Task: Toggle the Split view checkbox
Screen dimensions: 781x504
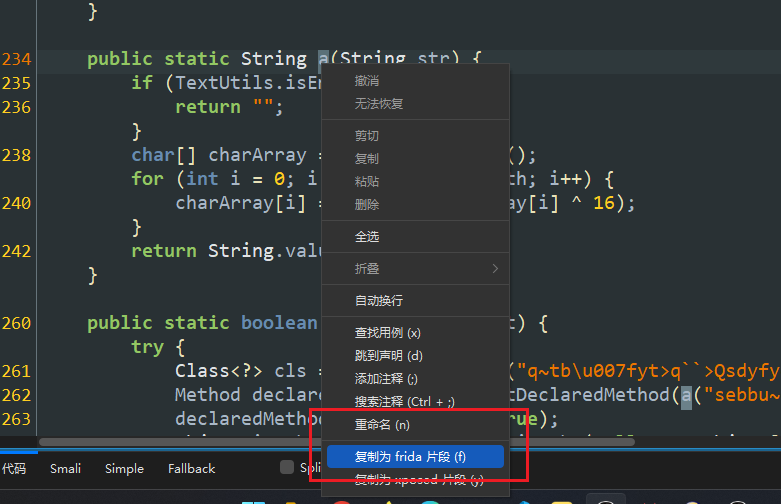Action: [287, 467]
